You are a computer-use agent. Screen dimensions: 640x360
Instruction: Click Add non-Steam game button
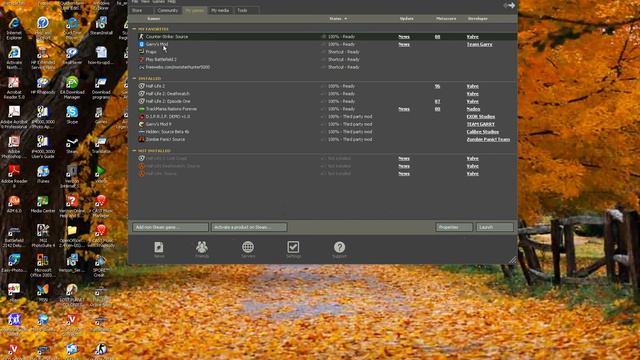[170, 227]
